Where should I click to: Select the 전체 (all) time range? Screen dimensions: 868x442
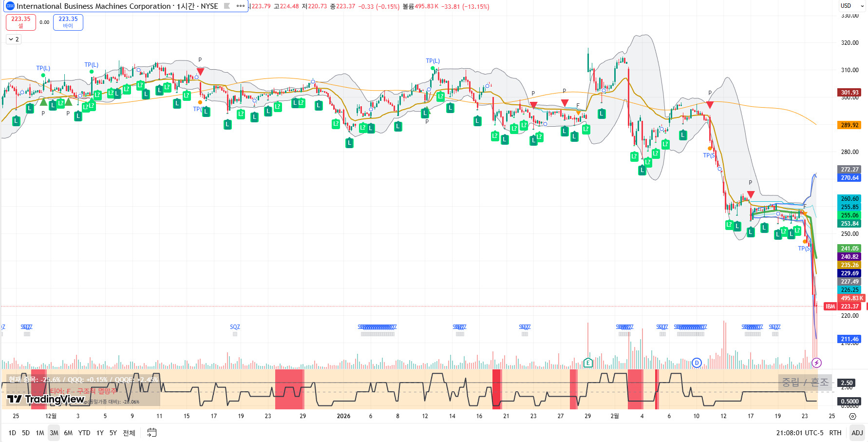129,433
